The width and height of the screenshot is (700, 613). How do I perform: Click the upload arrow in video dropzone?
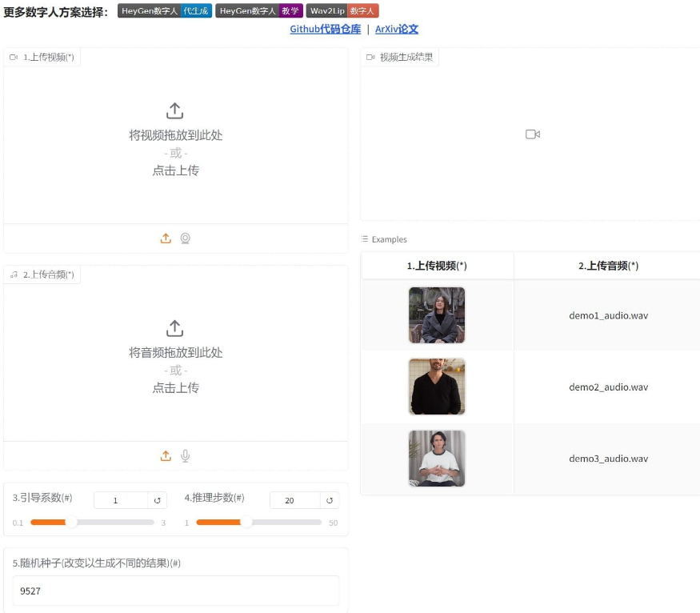175,110
